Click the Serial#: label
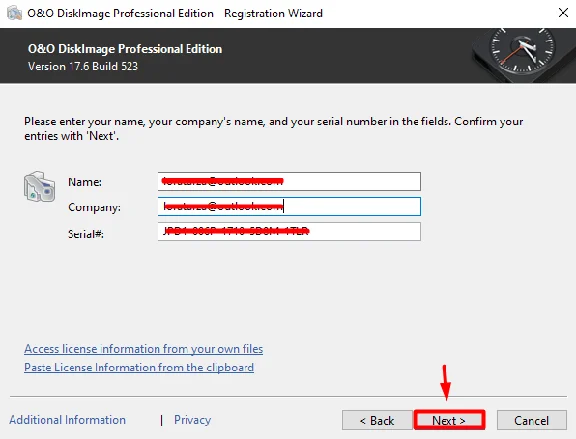This screenshot has height=439, width=576. (x=86, y=234)
